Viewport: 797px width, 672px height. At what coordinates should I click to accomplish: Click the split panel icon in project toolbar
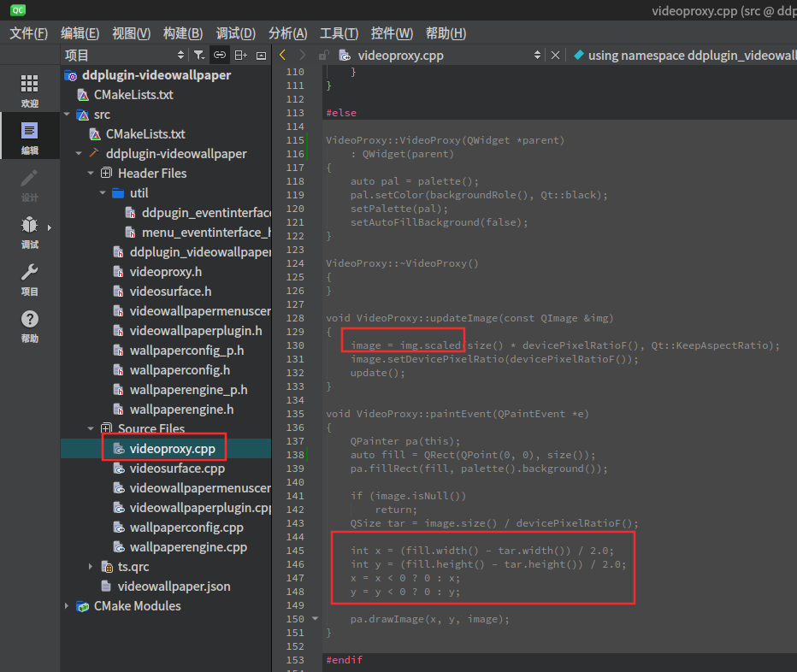tap(240, 55)
